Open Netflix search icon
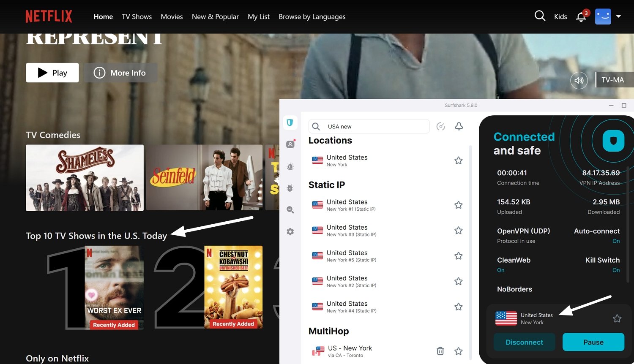Image resolution: width=634 pixels, height=364 pixels. [540, 16]
